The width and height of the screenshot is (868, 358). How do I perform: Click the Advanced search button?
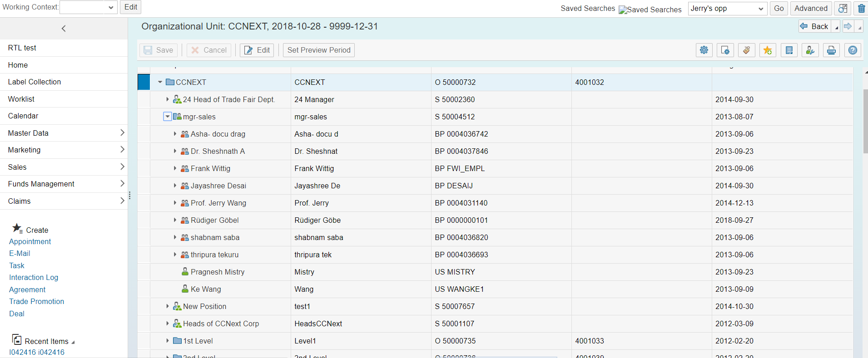point(811,8)
